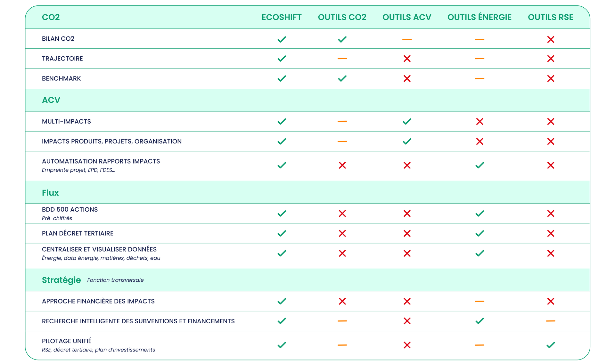Click the Flux section heading
The width and height of the screenshot is (615, 364).
(50, 193)
